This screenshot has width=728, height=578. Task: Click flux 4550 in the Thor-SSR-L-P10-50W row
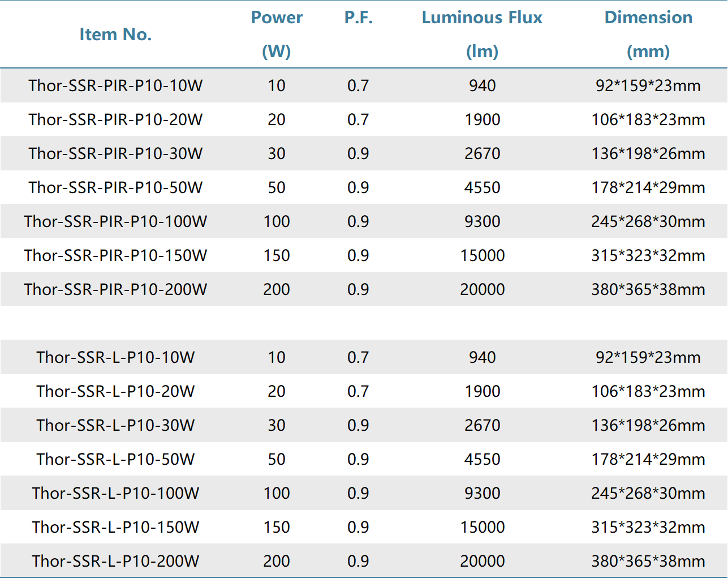pos(483,459)
